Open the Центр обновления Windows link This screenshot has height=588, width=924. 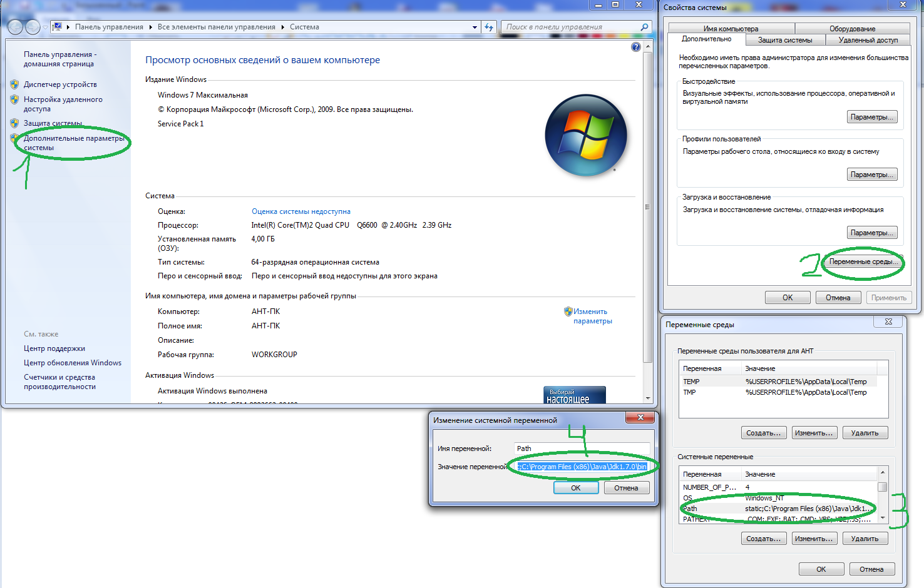[x=73, y=363]
